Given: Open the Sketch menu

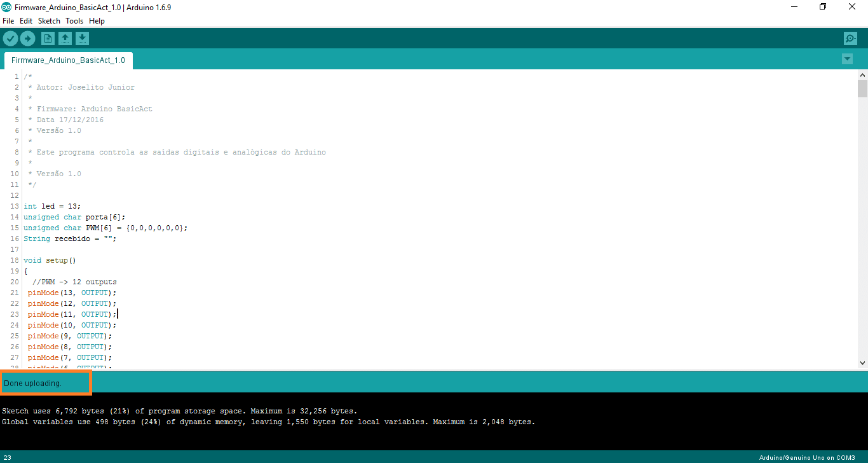Looking at the screenshot, I should coord(49,21).
